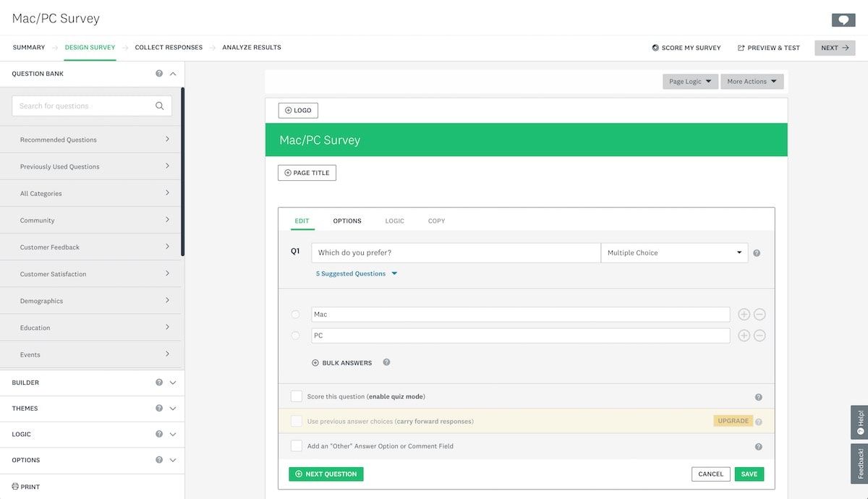Screen dimensions: 868x499
Task: Open the Page Logic dropdown
Action: (690, 82)
